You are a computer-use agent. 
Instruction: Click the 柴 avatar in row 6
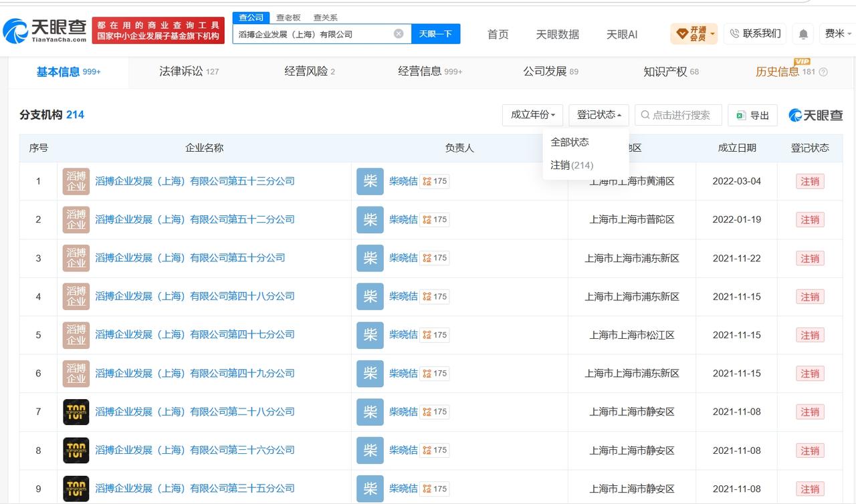coord(370,373)
